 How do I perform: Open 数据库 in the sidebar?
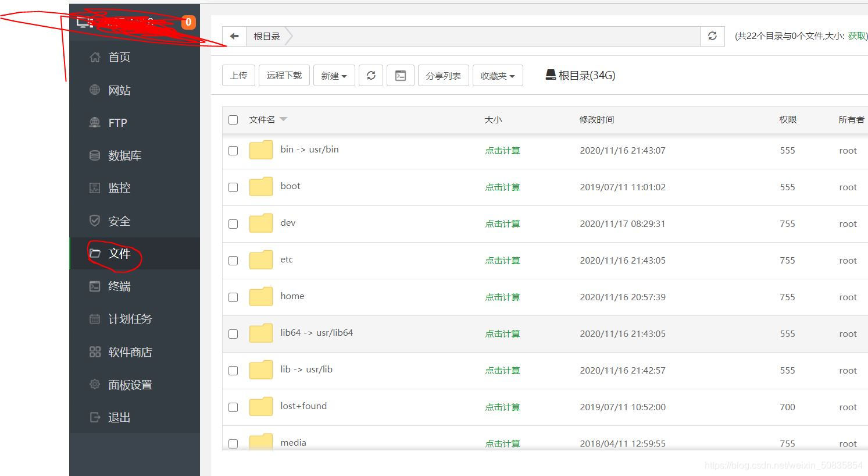click(134, 155)
